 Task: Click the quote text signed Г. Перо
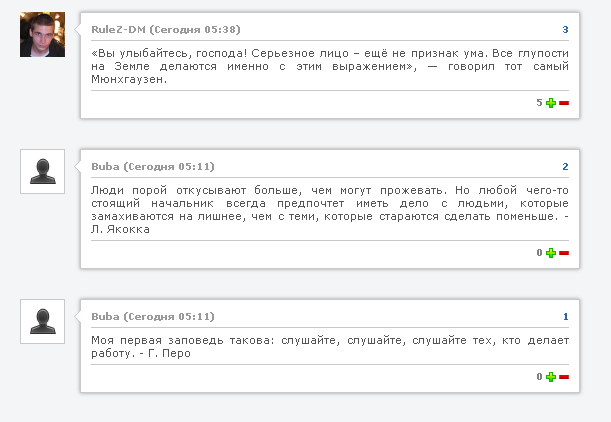(330, 347)
